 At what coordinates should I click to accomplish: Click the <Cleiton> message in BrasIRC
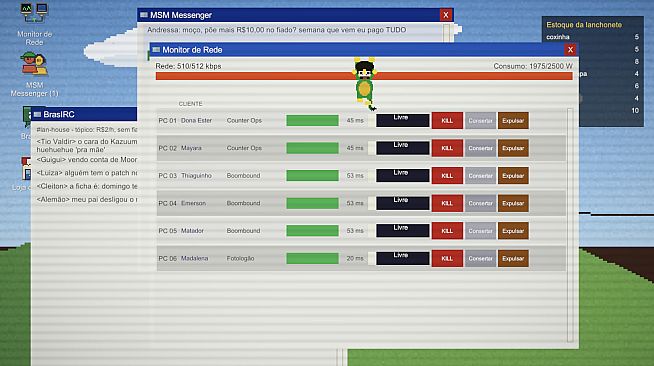pyautogui.click(x=87, y=186)
